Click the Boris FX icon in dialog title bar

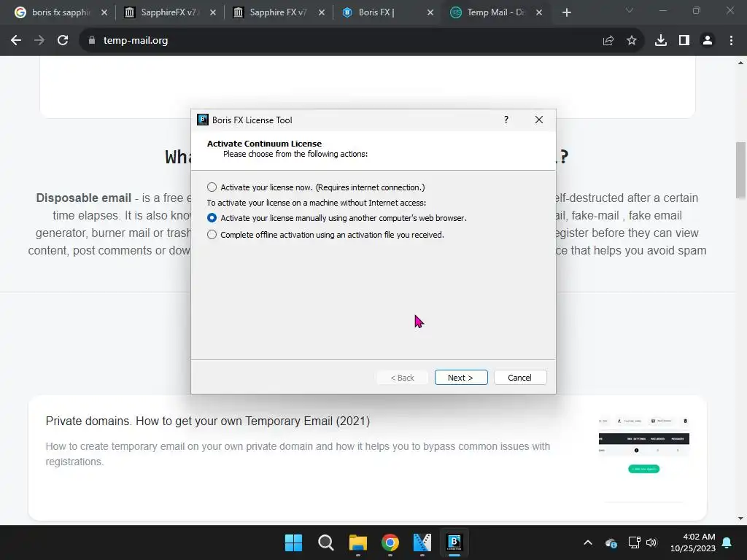(x=203, y=120)
